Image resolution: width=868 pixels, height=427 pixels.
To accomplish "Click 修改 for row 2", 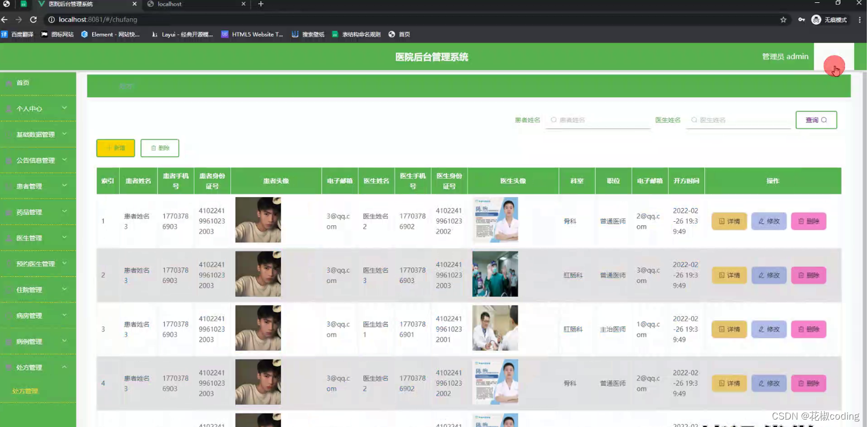I will pos(769,276).
